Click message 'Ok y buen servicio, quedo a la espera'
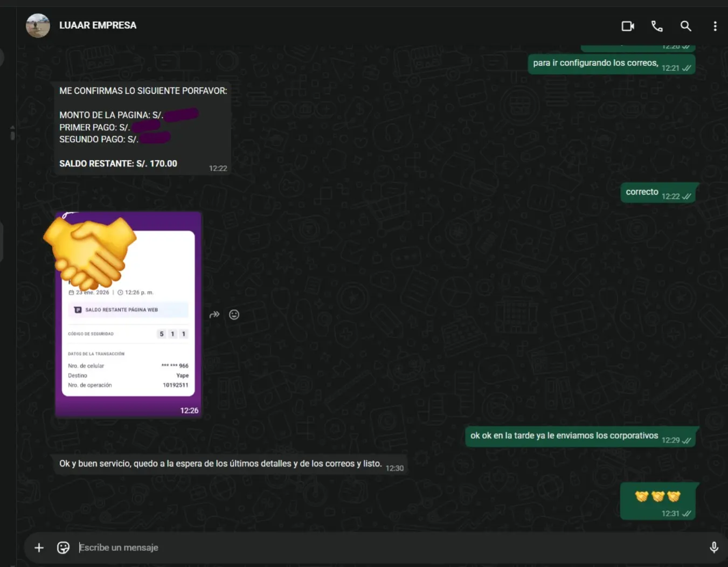This screenshot has height=567, width=728. (x=230, y=465)
